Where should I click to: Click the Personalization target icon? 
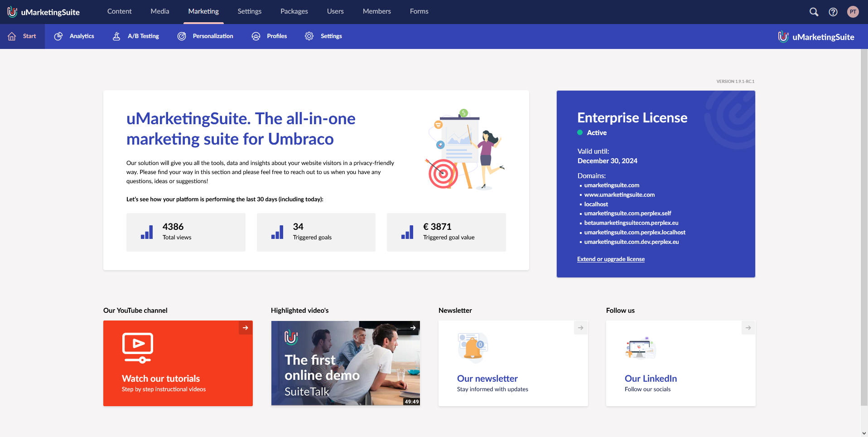[x=182, y=36]
